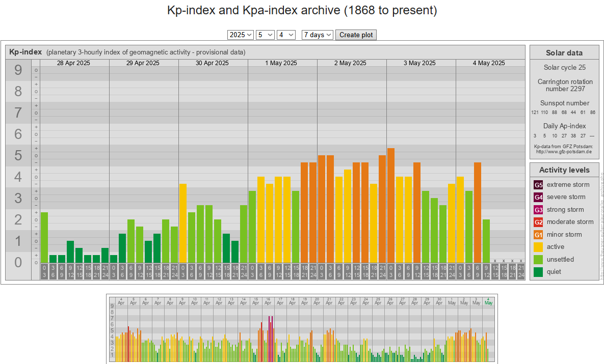Click the first bar of 28 Apr 2025

[x=44, y=238]
